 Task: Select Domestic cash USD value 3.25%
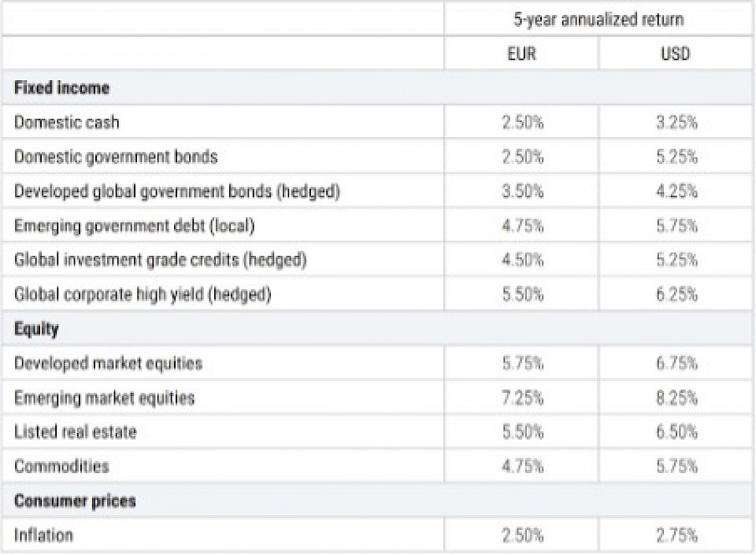point(676,122)
